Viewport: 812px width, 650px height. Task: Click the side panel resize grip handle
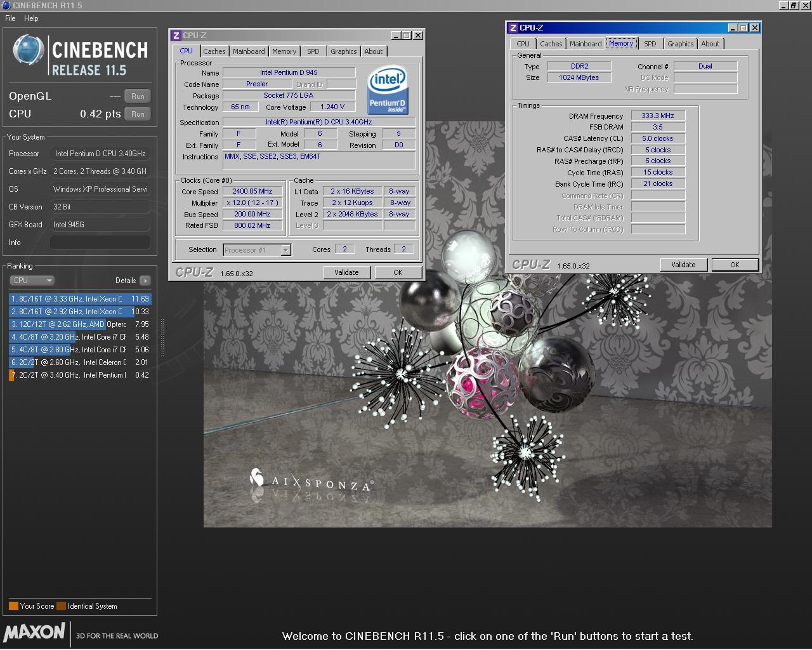point(162,337)
